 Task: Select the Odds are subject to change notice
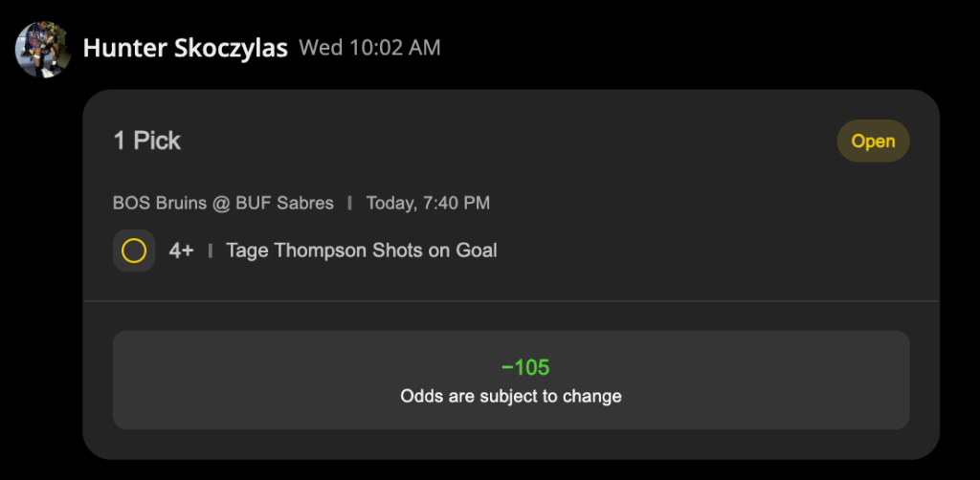tap(511, 397)
